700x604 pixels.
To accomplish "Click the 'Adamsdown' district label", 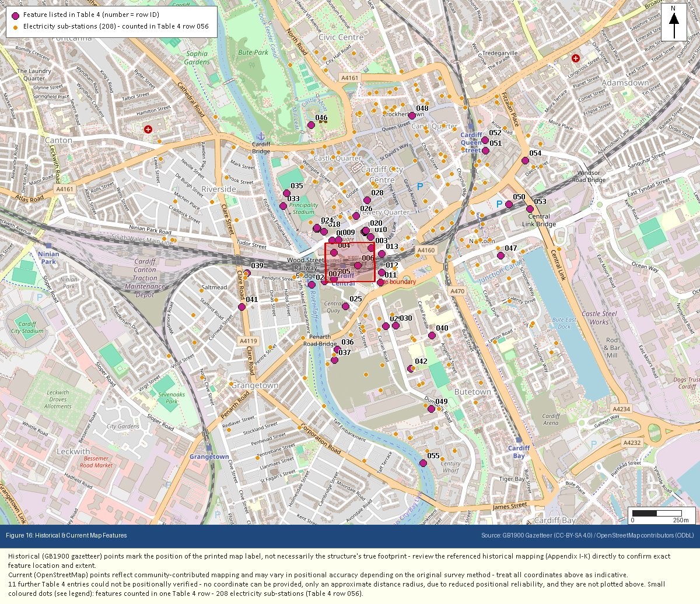I will 625,83.
